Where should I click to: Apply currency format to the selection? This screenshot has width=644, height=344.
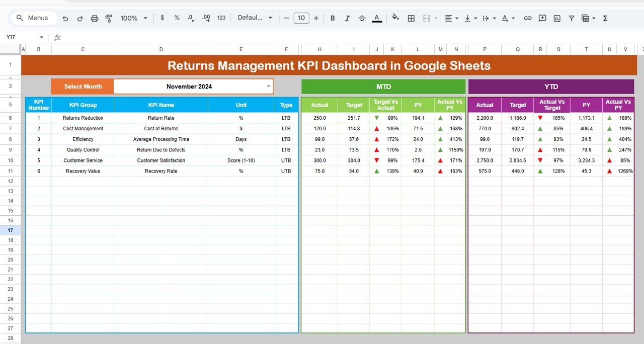coord(162,18)
